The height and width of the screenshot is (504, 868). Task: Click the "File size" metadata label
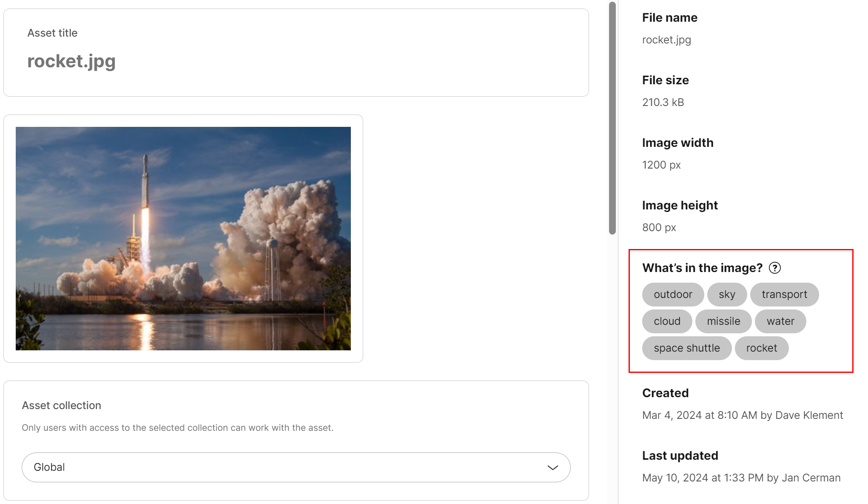665,80
